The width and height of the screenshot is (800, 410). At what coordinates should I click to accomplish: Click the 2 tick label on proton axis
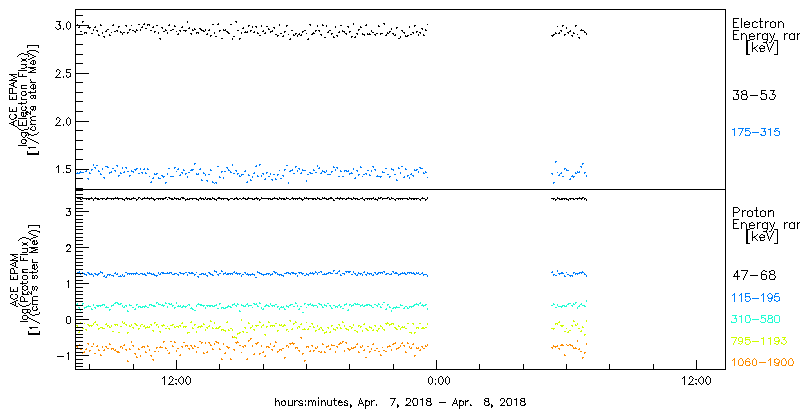[66, 247]
